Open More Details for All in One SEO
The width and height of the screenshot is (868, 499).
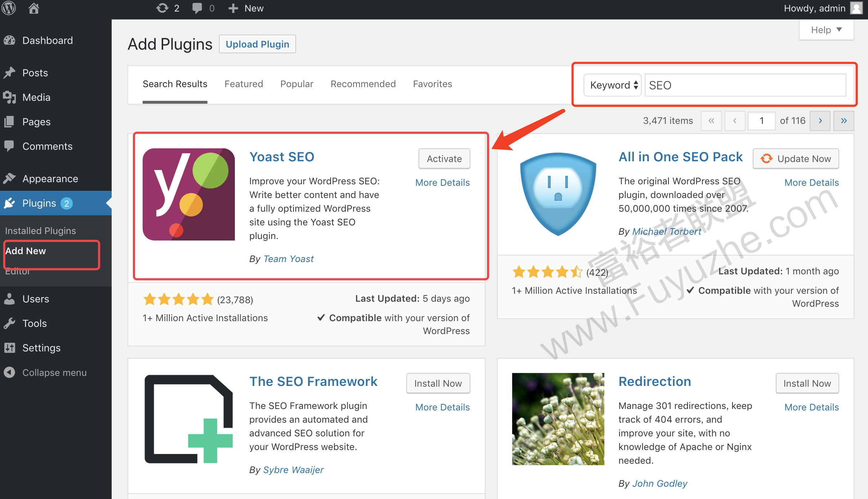[811, 183]
